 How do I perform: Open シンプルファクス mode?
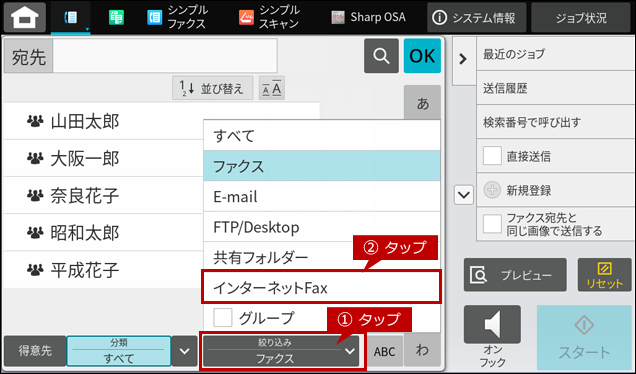pyautogui.click(x=177, y=17)
